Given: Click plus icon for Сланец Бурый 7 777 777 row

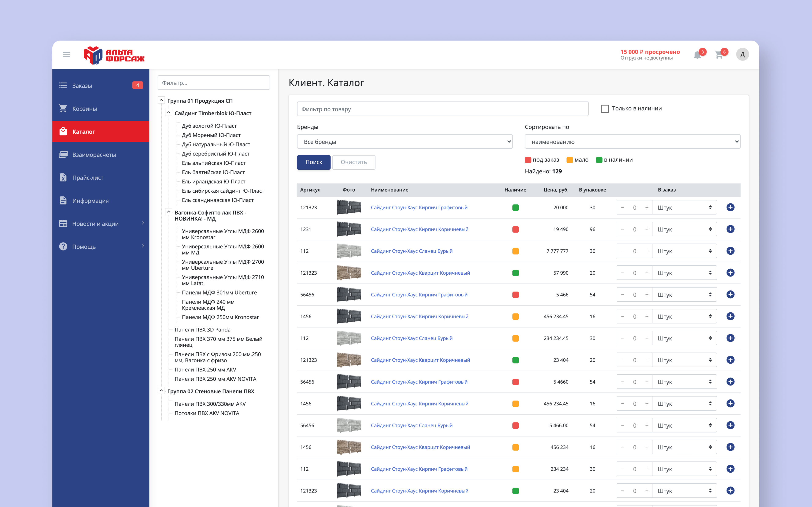Looking at the screenshot, I should tap(730, 251).
